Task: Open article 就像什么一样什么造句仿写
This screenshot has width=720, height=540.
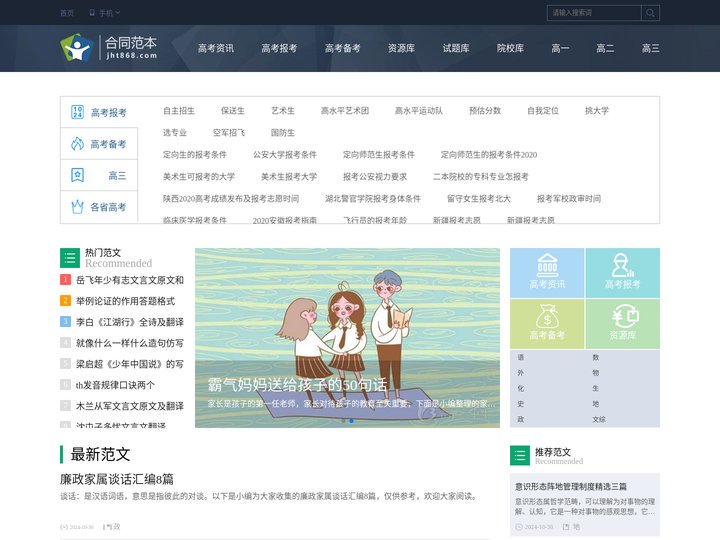Action: coord(130,343)
